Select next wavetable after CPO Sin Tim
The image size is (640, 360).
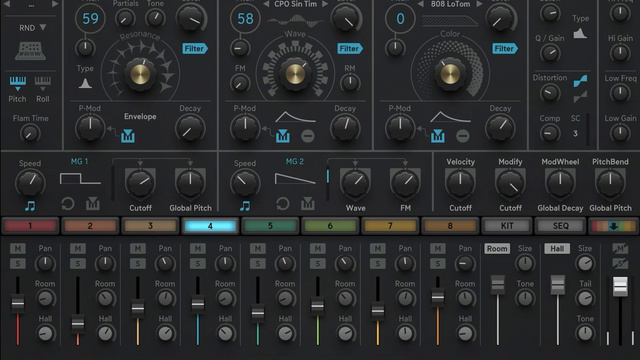pos(325,4)
